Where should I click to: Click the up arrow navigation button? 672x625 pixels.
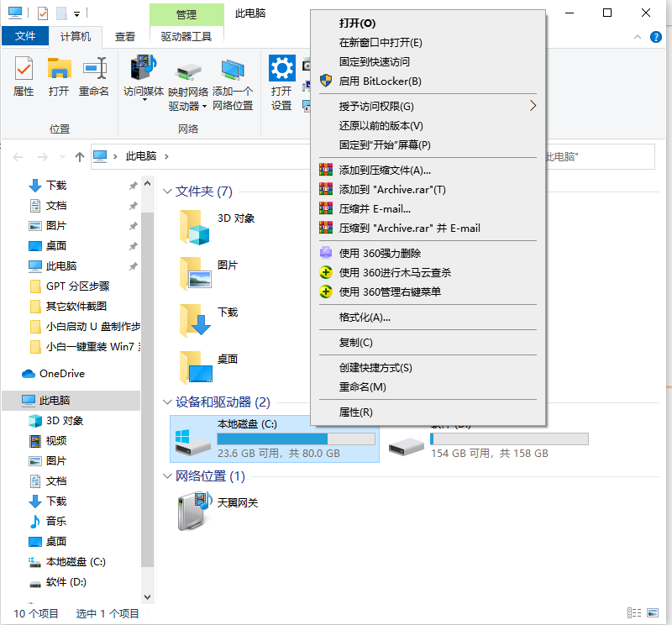[x=79, y=156]
